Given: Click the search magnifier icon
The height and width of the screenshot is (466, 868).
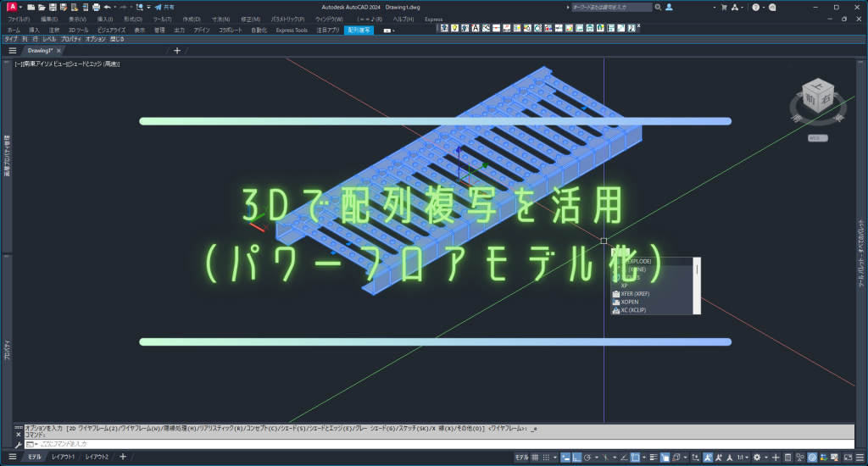Looking at the screenshot, I should point(658,7).
